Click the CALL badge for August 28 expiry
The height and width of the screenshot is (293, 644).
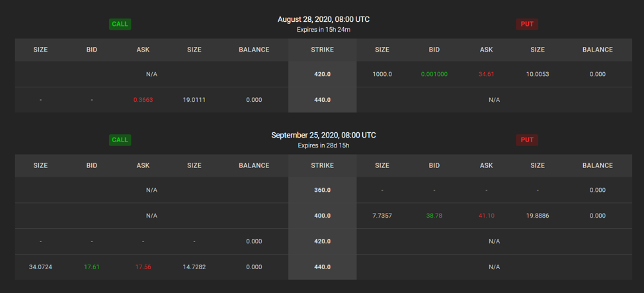click(120, 24)
